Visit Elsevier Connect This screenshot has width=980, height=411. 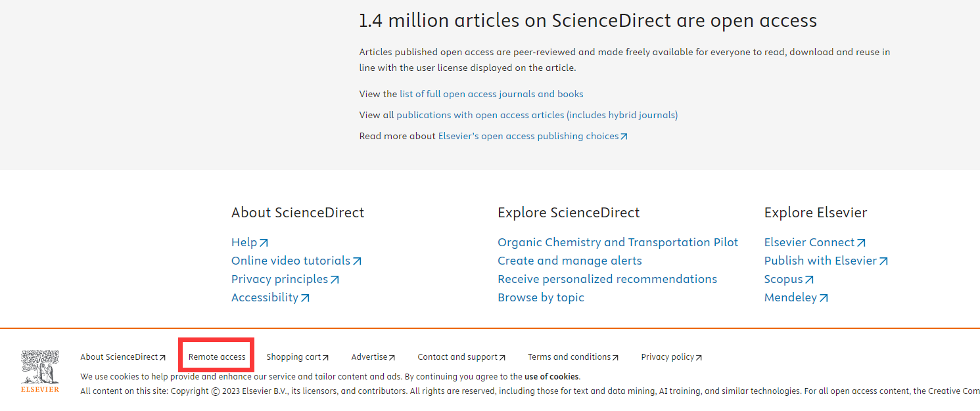(x=814, y=242)
